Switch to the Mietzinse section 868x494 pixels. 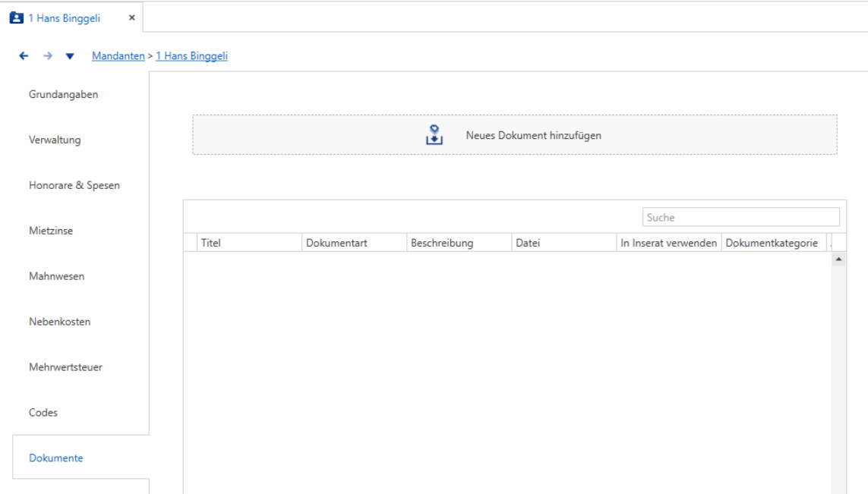51,231
